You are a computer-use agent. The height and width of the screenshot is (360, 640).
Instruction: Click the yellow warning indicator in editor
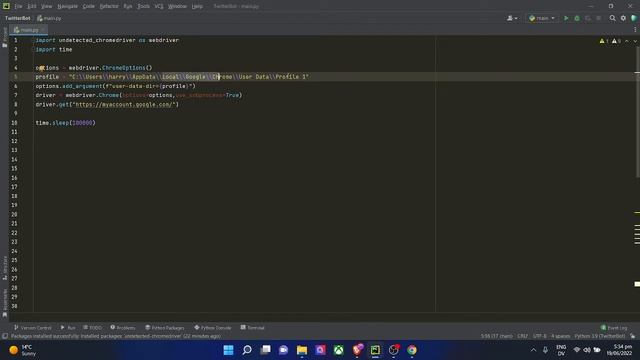click(604, 41)
